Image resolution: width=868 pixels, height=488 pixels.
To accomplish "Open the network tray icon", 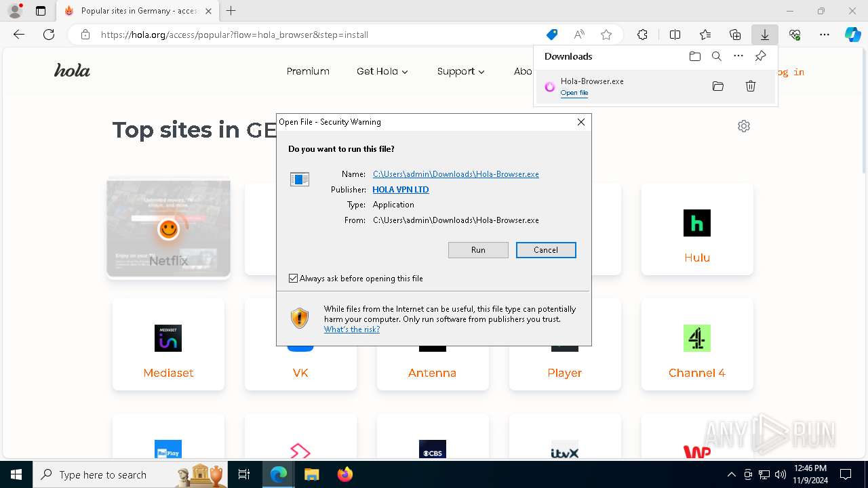I will click(764, 474).
